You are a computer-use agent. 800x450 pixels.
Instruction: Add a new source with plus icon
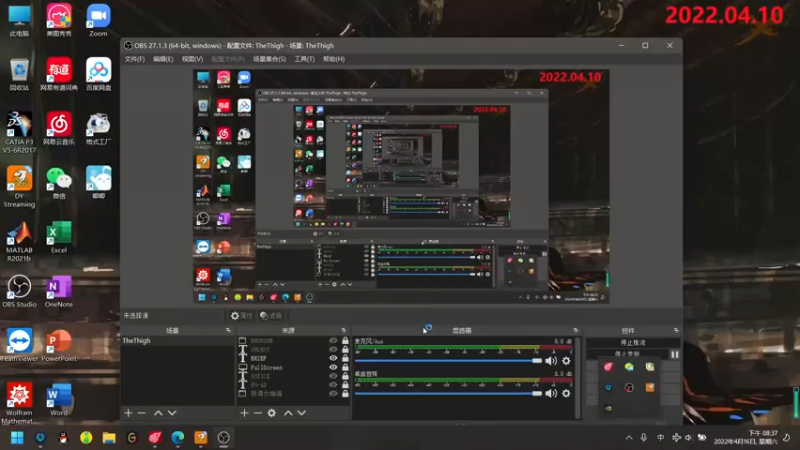click(244, 413)
